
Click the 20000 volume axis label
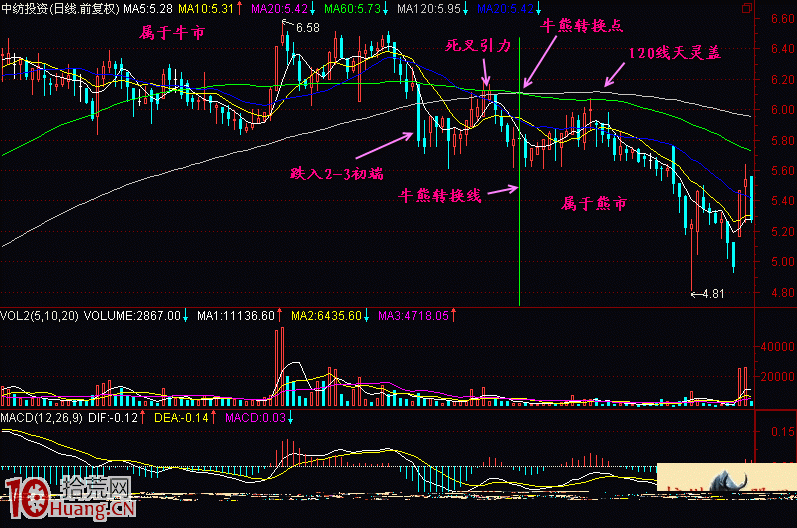click(777, 377)
